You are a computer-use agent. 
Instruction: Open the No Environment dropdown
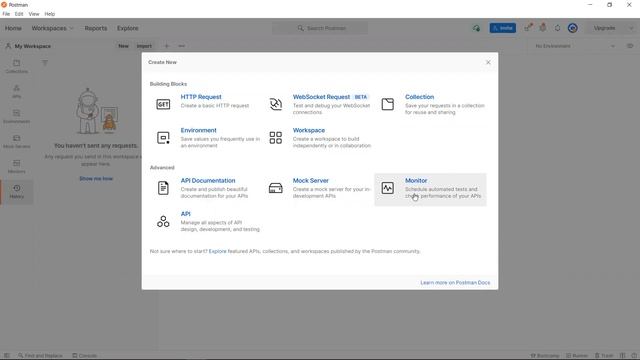(575, 46)
